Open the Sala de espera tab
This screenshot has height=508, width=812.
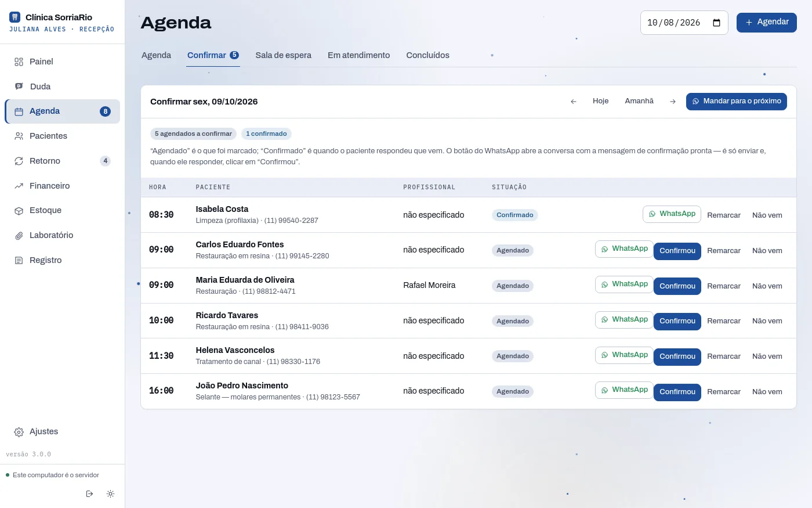point(284,55)
